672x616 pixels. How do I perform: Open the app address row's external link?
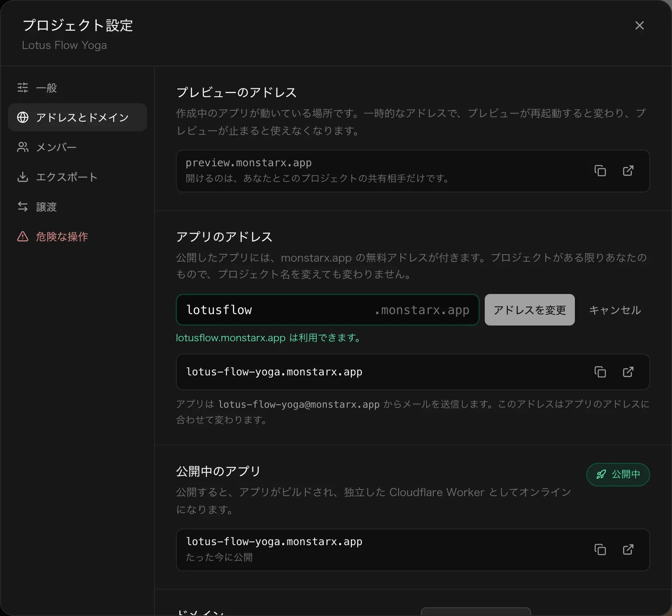pos(628,372)
